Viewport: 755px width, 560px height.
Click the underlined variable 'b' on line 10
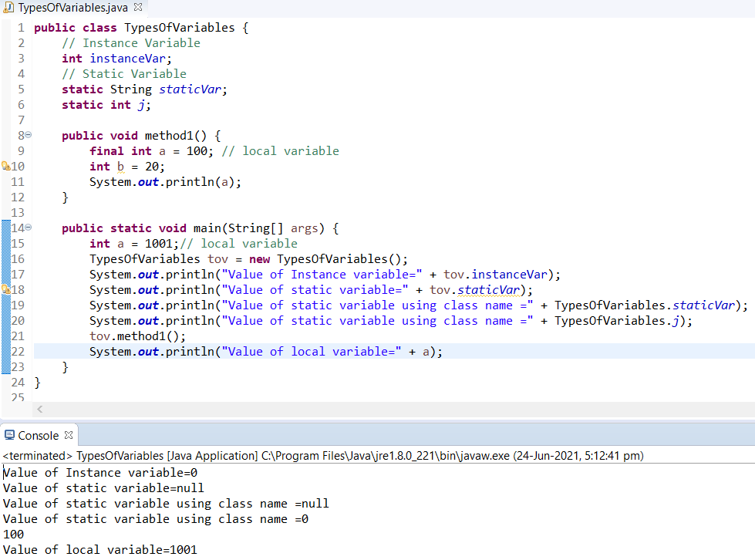[120, 167]
